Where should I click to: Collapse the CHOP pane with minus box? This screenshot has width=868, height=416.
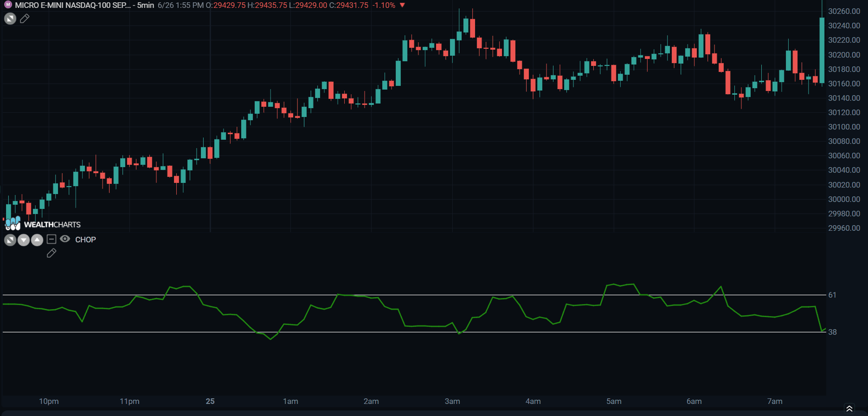click(x=51, y=239)
